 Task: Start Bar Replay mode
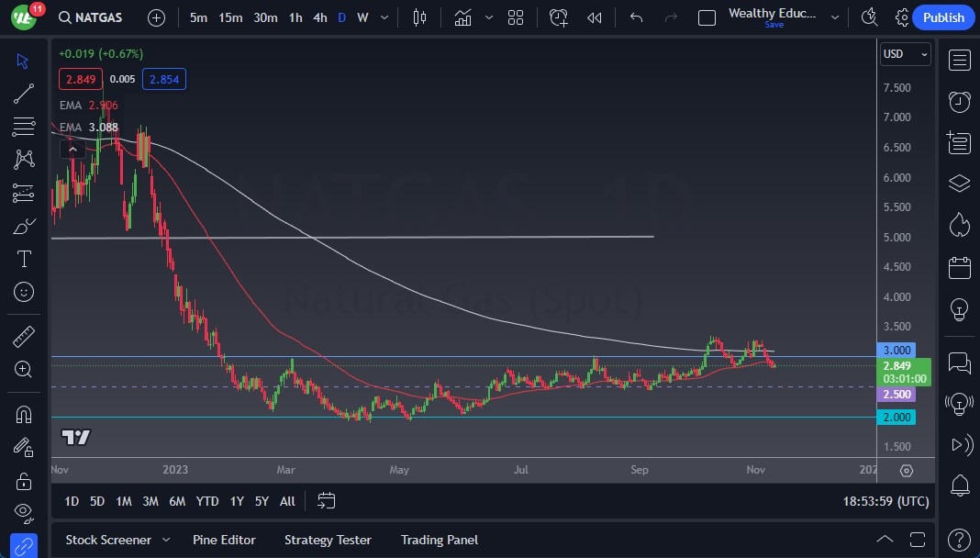pyautogui.click(x=595, y=17)
